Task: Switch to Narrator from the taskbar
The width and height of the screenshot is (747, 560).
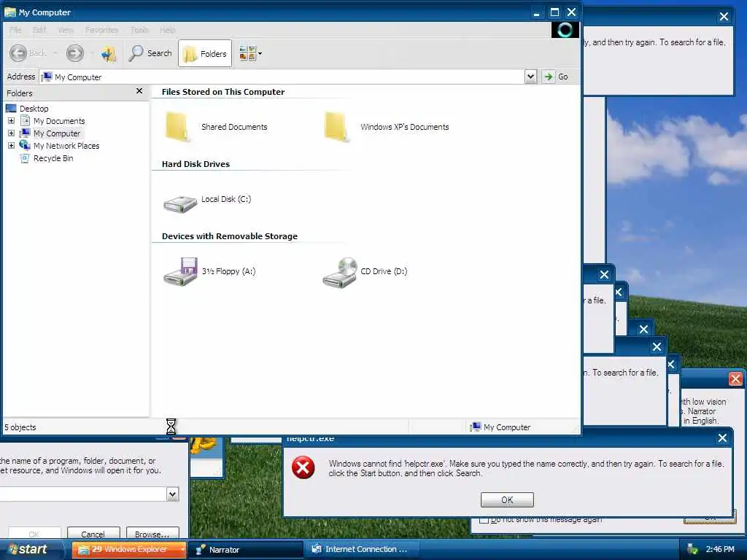Action: pyautogui.click(x=245, y=550)
